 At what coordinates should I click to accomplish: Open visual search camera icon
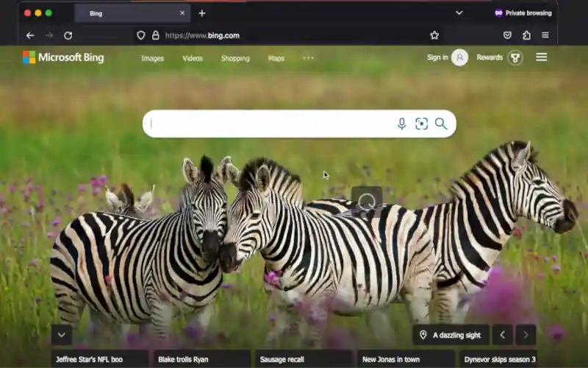click(x=421, y=124)
